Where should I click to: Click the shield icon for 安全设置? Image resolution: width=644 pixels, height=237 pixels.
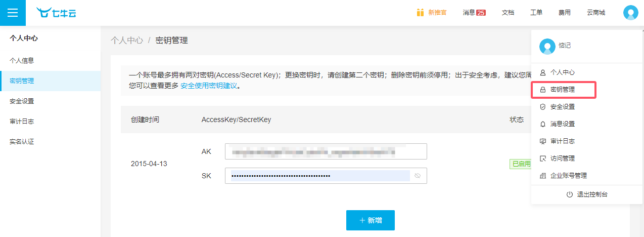[x=543, y=107]
